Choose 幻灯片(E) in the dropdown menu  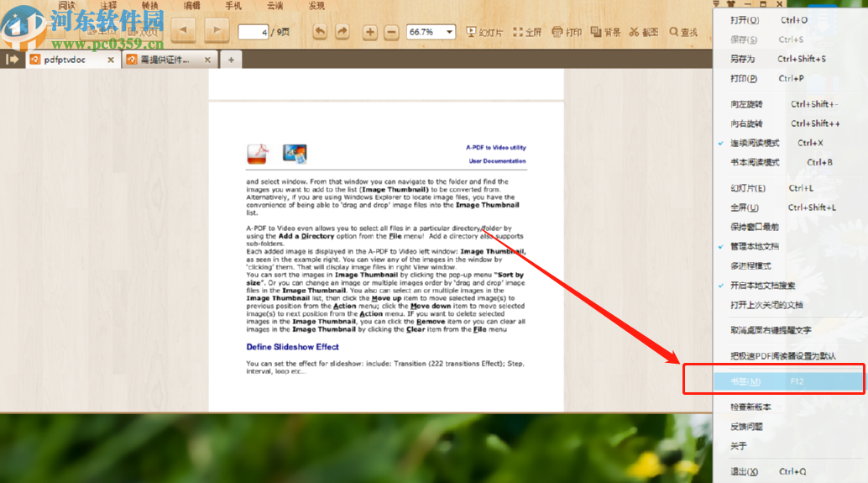tap(789, 188)
